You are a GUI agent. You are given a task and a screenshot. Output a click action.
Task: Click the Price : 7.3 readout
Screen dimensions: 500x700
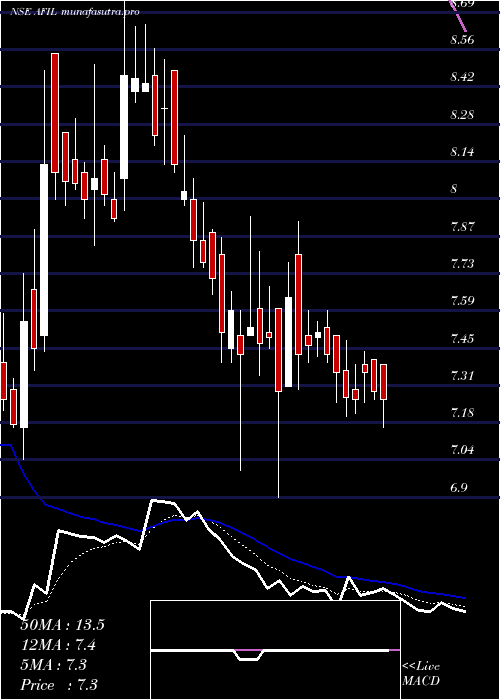click(x=59, y=685)
